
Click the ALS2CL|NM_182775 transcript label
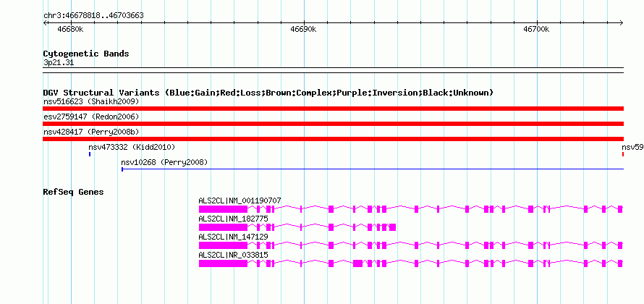tap(233, 219)
